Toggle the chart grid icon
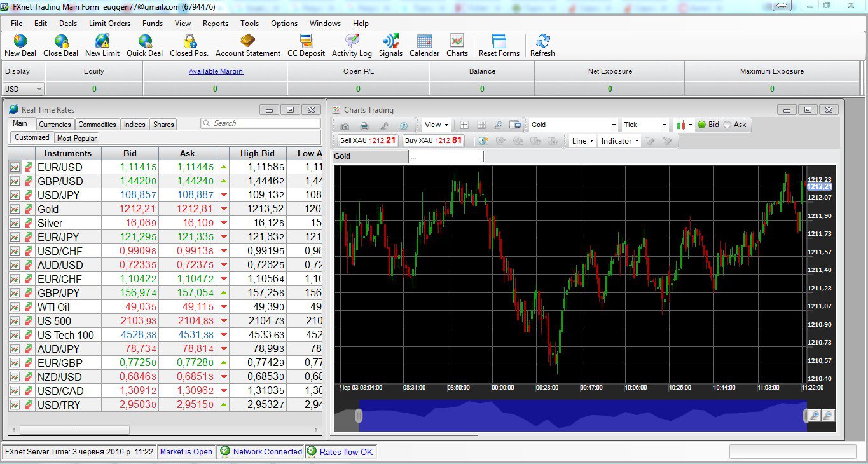Viewport: 868px width, 464px height. coord(481,125)
